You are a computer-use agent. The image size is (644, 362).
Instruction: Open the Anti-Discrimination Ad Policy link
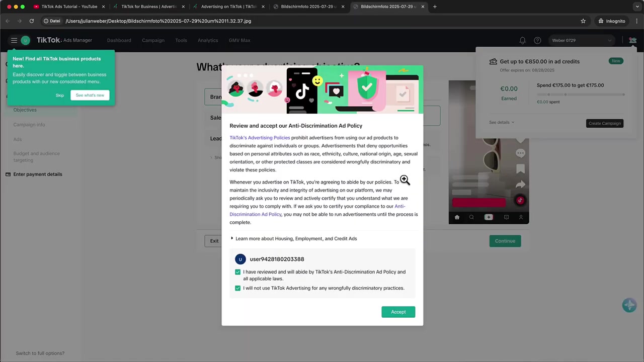[317, 210]
